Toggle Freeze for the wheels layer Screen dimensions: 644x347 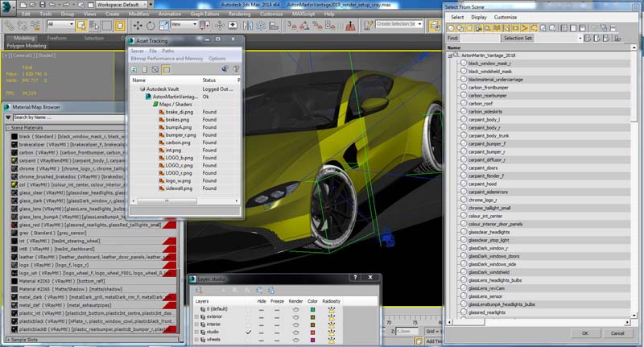(x=277, y=339)
